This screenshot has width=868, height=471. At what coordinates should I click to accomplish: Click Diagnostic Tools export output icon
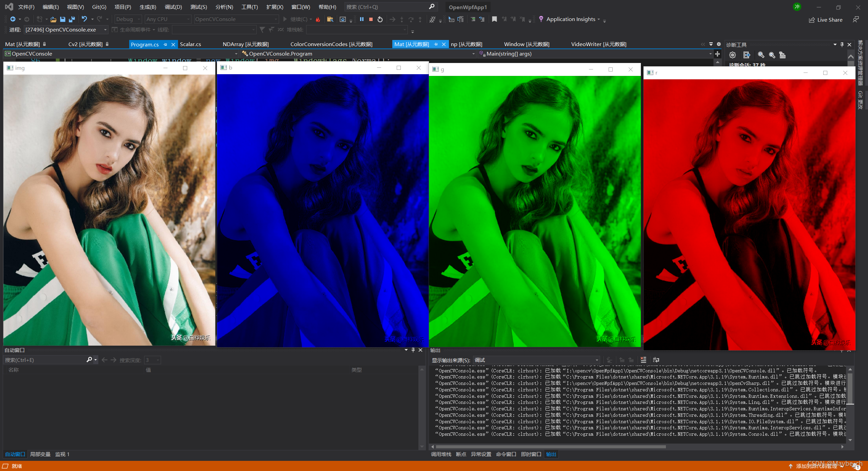(x=747, y=55)
